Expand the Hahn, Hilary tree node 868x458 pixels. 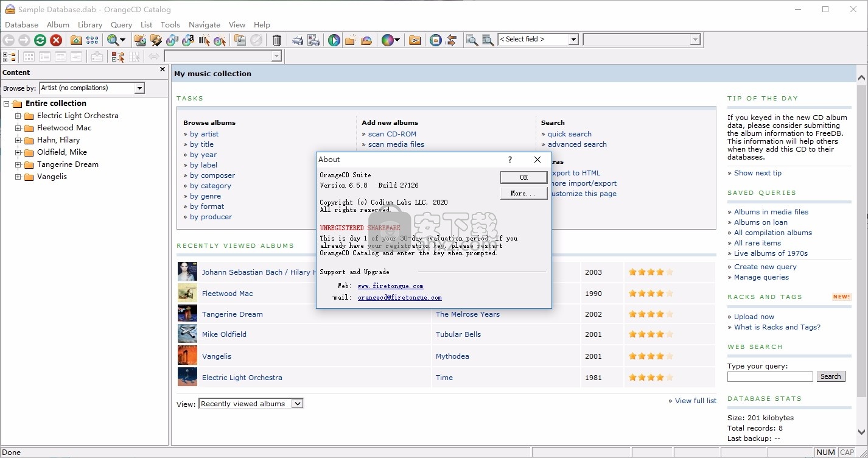(x=18, y=140)
